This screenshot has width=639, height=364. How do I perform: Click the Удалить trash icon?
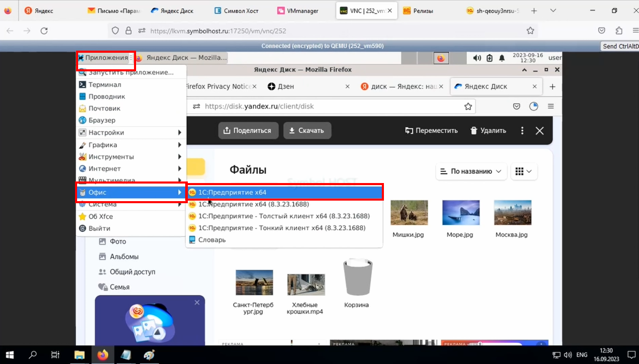(x=473, y=130)
